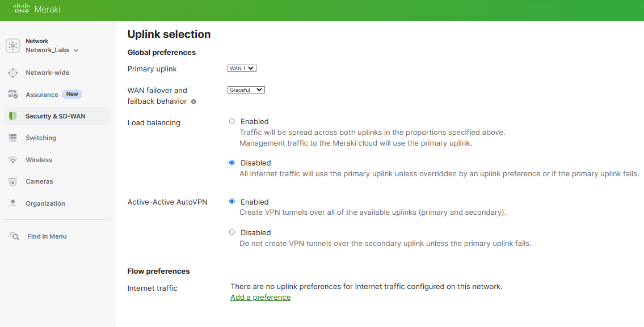Screen dimensions: 644x327
Task: Expand the Network_Labs network selector
Action: click(52, 50)
